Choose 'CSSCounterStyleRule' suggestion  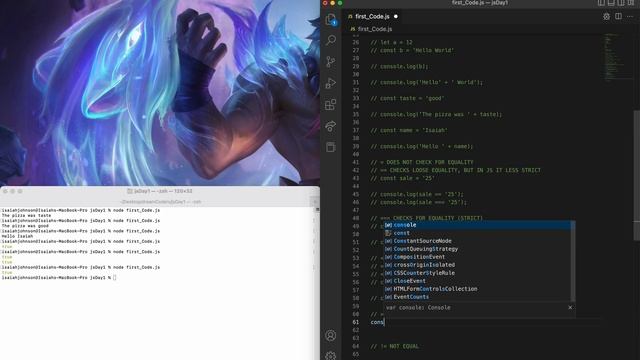point(478,273)
